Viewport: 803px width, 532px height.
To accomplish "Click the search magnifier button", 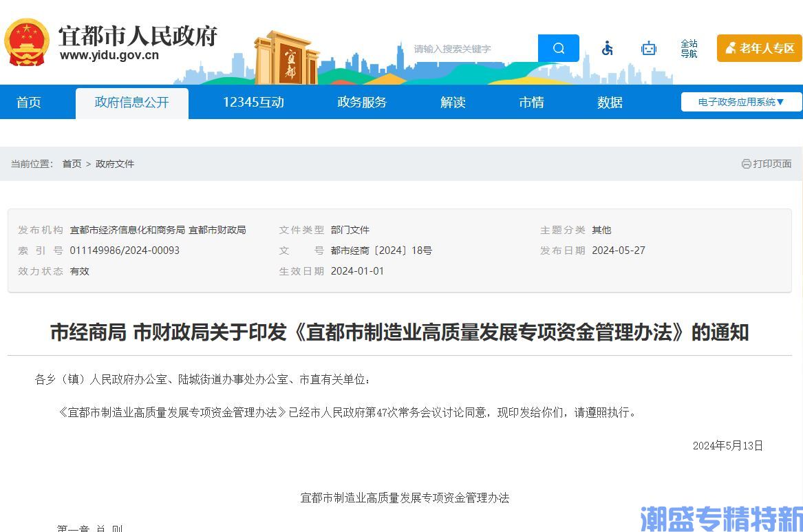I will pos(558,48).
